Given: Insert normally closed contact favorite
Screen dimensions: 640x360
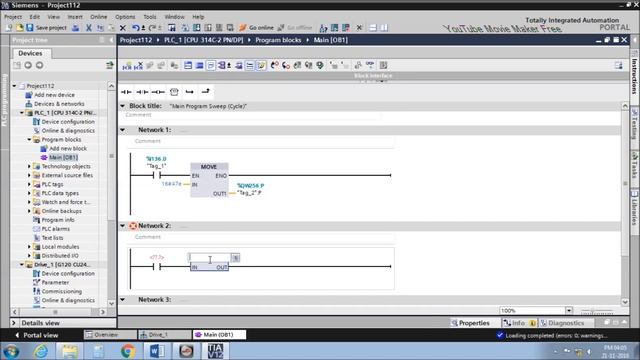Looking at the screenshot, I should [142, 92].
